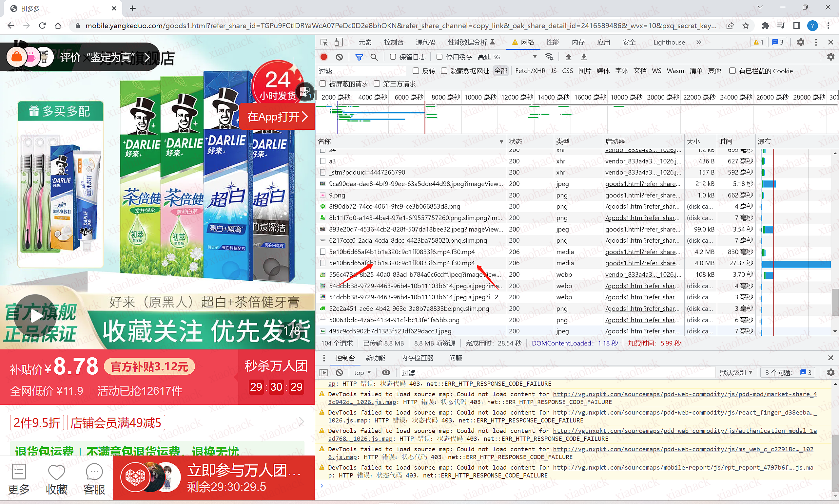Open the top context selector dropdown
This screenshot has width=839, height=504.
362,373
